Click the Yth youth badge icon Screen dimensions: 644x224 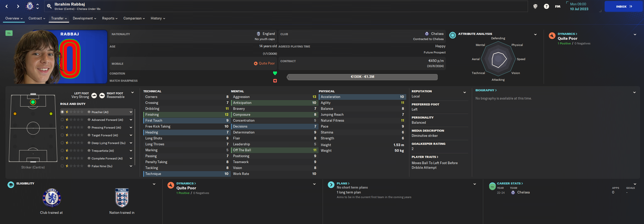[x=9, y=33]
